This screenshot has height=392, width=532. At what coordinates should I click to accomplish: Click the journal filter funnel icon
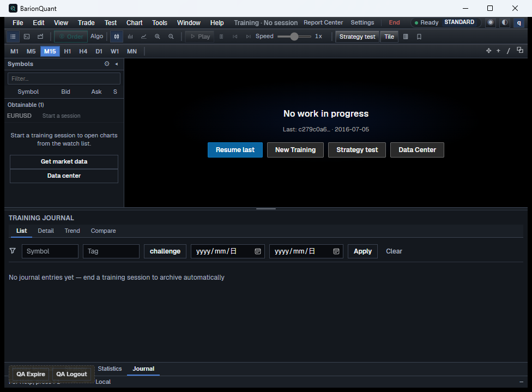(13, 251)
